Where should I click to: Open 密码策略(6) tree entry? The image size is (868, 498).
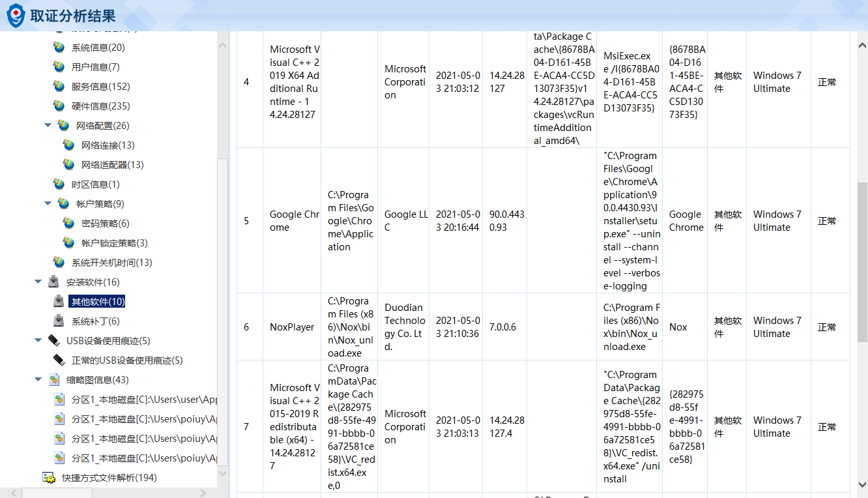pyautogui.click(x=106, y=224)
